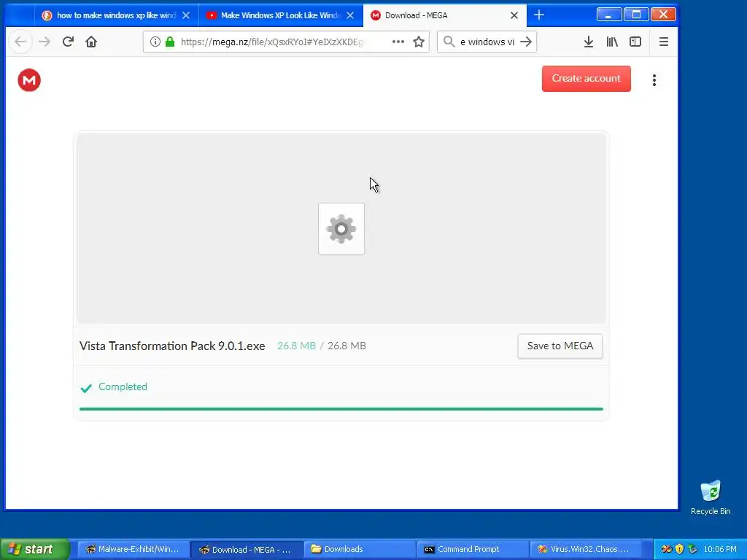Click Save to MEGA button
This screenshot has height=560, width=747.
coord(560,346)
